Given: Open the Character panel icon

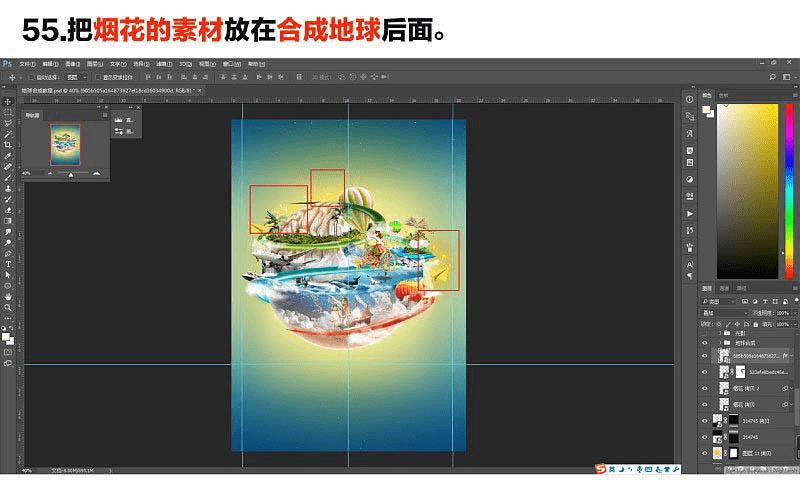Looking at the screenshot, I should [x=689, y=264].
